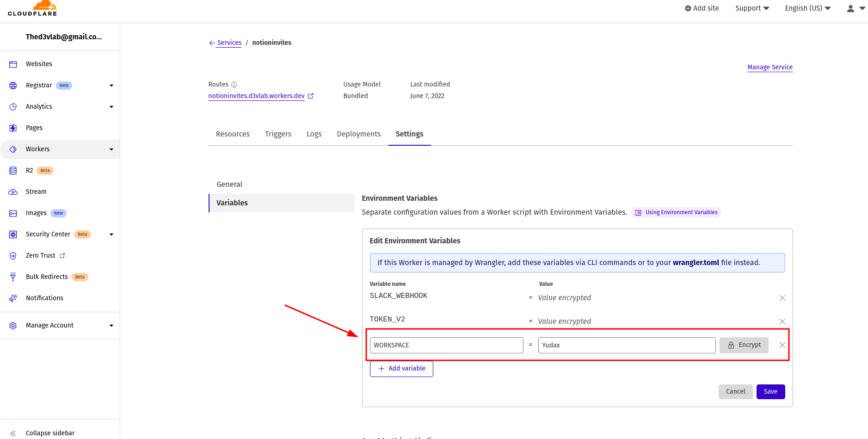This screenshot has height=439, width=868.
Task: Click the Manage Account gear icon
Action: tap(13, 326)
